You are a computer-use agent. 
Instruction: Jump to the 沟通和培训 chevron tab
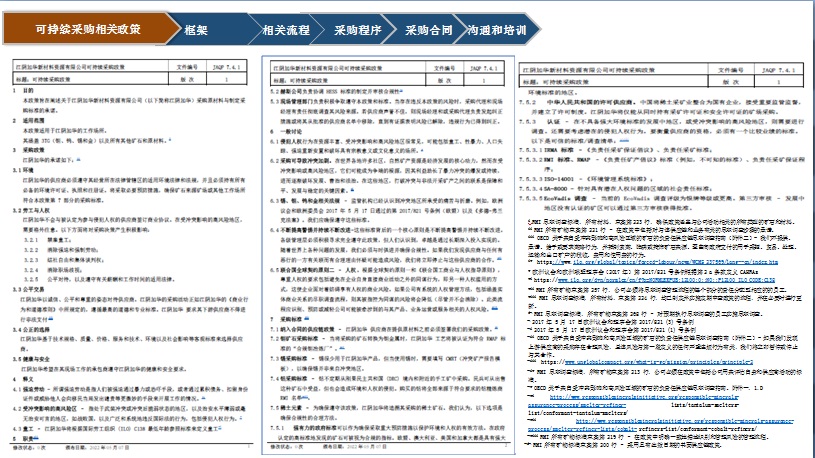click(x=496, y=30)
